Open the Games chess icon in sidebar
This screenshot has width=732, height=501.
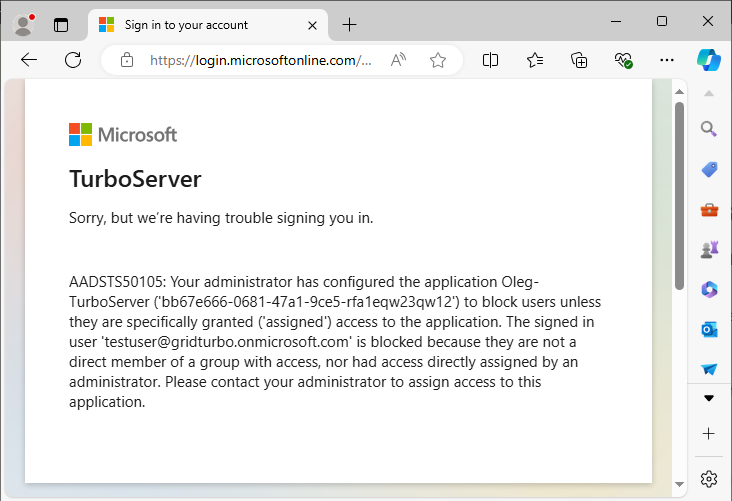709,249
